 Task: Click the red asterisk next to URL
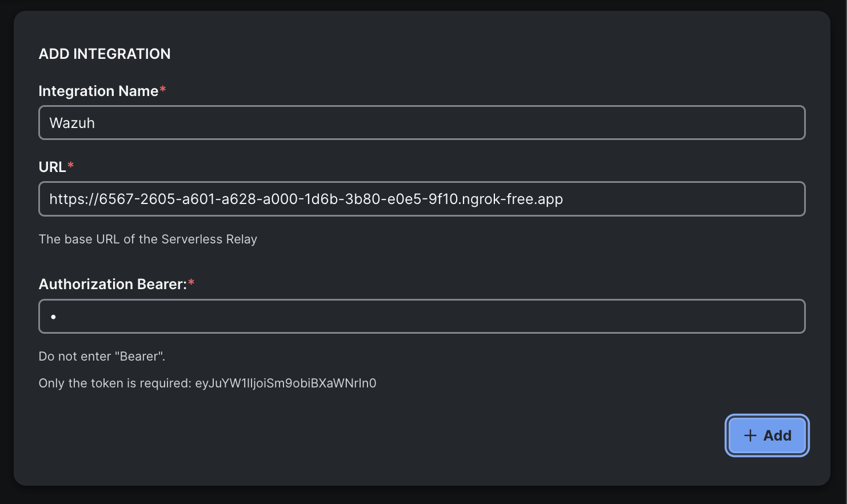(71, 166)
